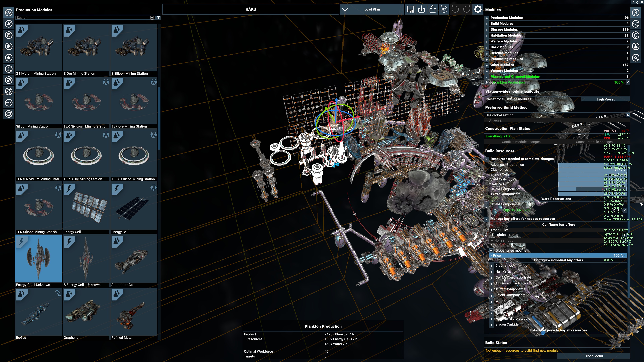Click the Production Modules list scrollbar
Viewport: 644px width, 362px height.
pyautogui.click(x=159, y=119)
